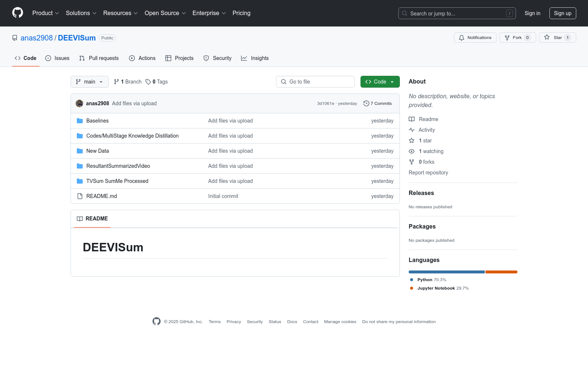
Task: Open the New Data folder link
Action: pos(97,151)
